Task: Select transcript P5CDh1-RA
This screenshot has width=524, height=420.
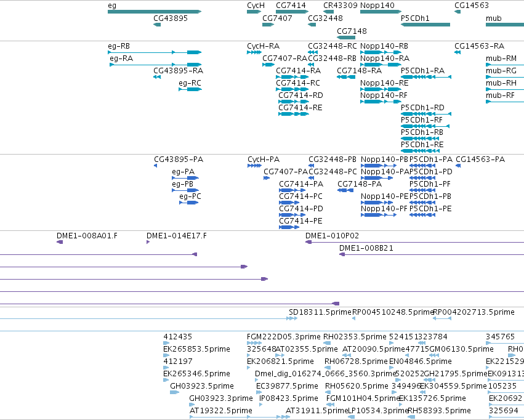Action: (x=425, y=77)
